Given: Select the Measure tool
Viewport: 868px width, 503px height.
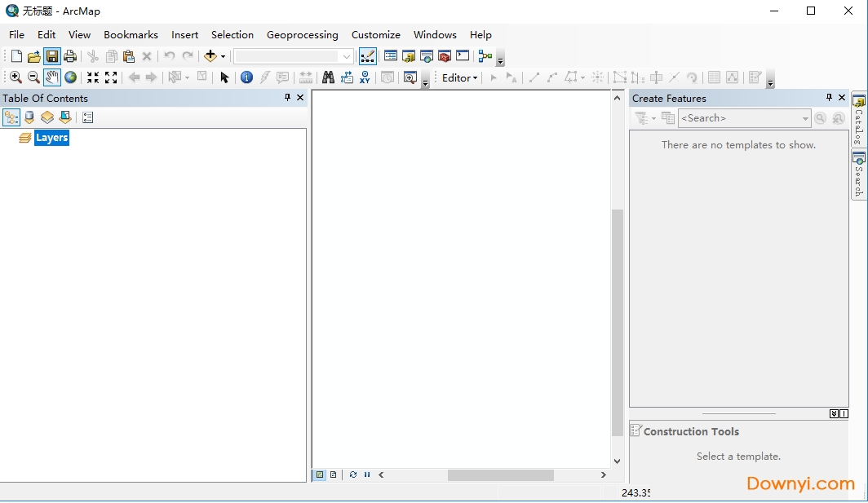Looking at the screenshot, I should pyautogui.click(x=305, y=77).
